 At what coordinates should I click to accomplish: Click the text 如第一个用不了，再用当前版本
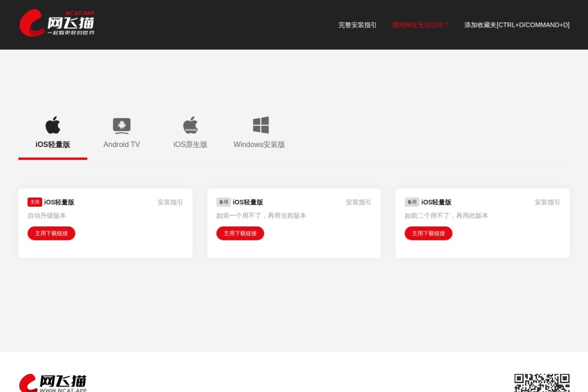point(261,216)
